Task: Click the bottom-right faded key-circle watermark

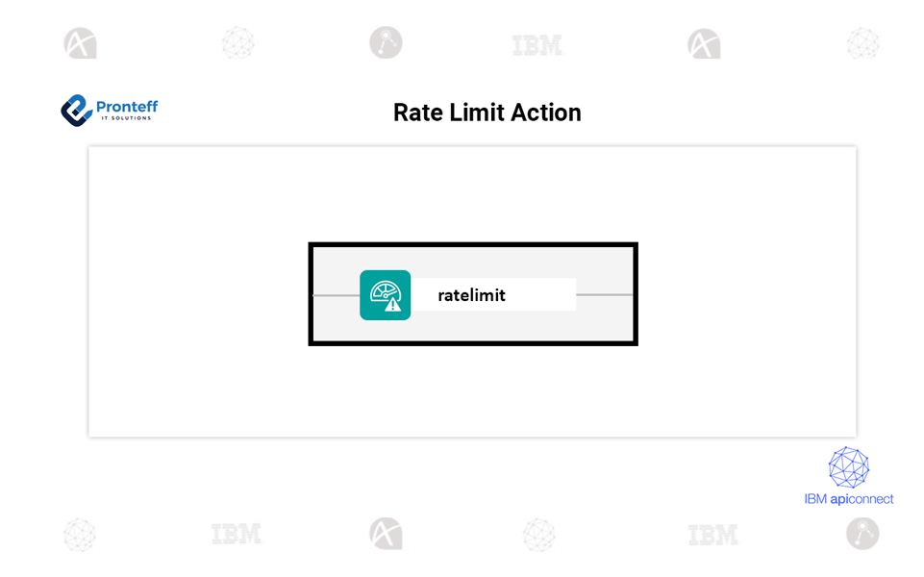Action: pos(862,534)
